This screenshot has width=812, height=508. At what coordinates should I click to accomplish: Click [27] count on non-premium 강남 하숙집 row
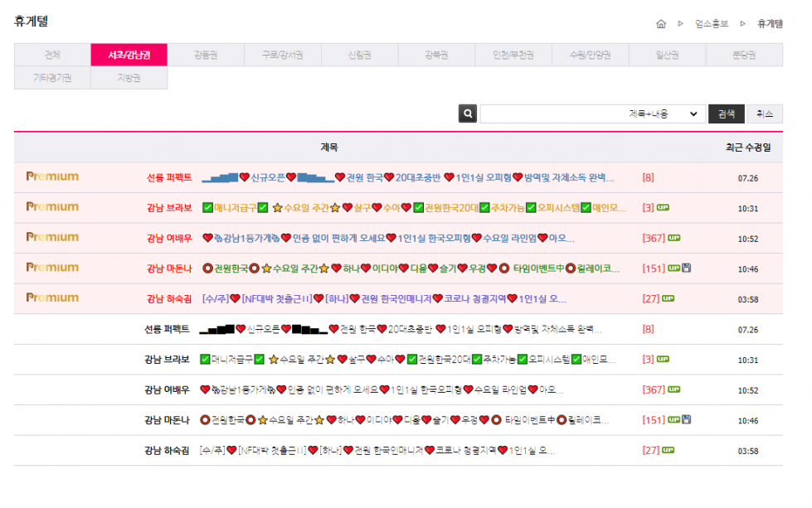pyautogui.click(x=651, y=450)
